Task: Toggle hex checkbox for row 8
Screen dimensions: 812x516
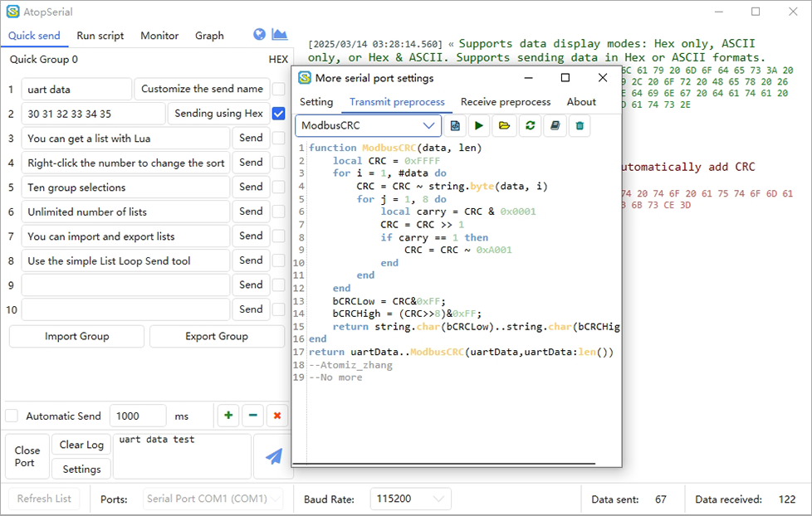Action: [x=279, y=260]
